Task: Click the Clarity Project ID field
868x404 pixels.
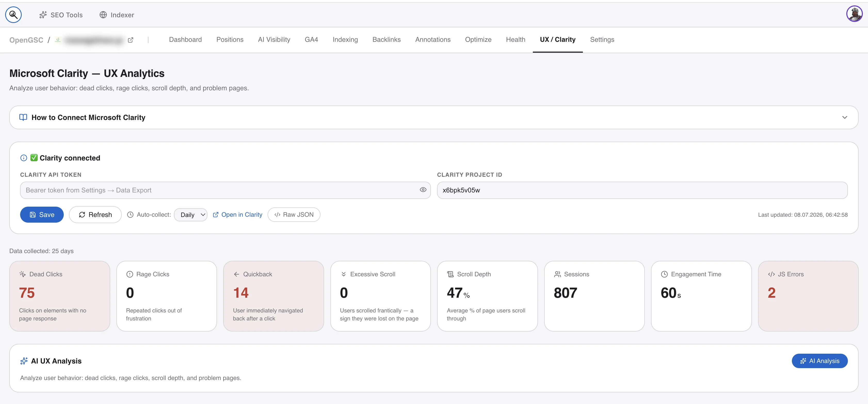Action: (642, 190)
